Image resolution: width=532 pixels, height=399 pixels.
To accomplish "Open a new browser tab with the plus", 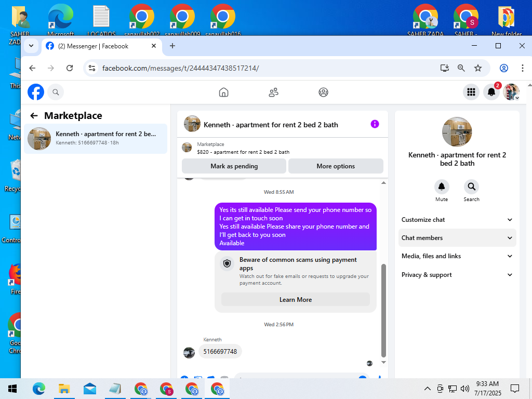I will 172,46.
